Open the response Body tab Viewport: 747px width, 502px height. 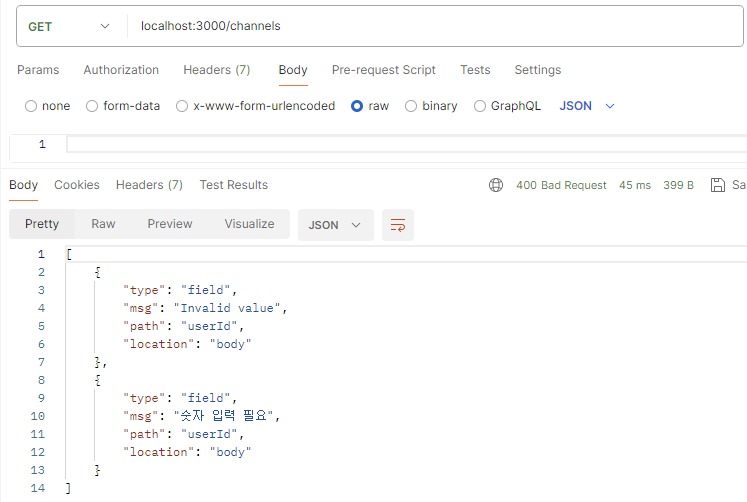coord(23,185)
